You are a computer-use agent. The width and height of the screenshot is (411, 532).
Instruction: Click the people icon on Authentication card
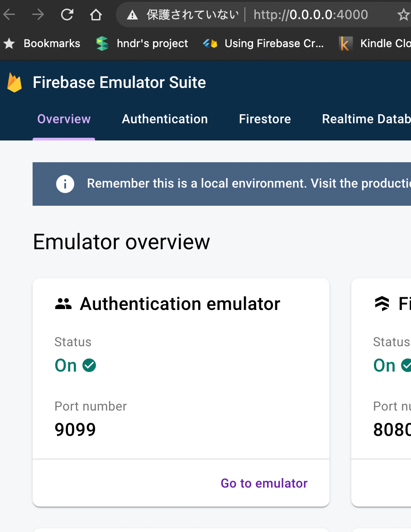(63, 304)
